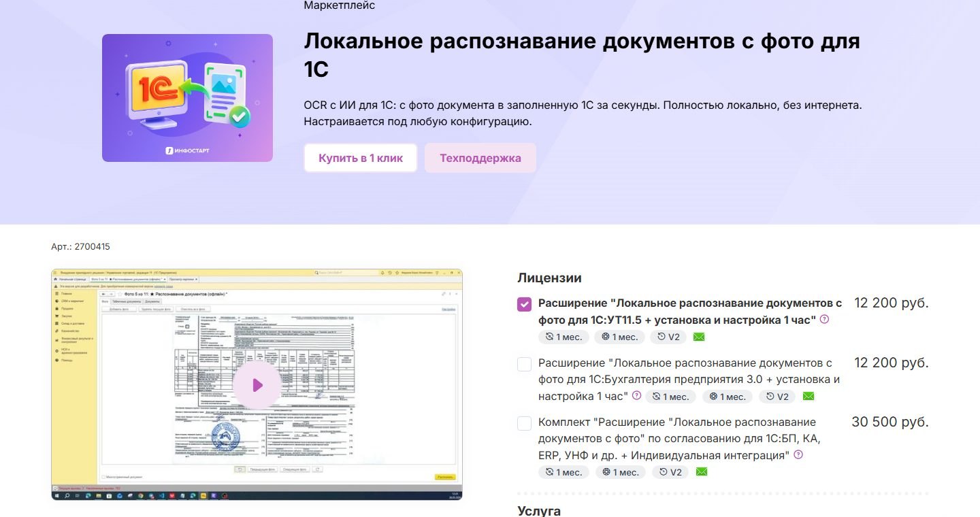Click the 'Лицензии' section heading

(549, 278)
